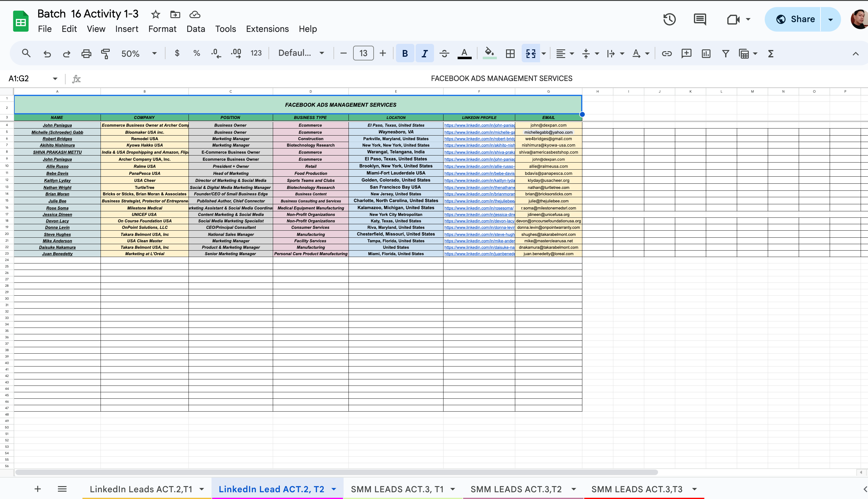The image size is (868, 499).
Task: Toggle strikethrough formatting
Action: 444,53
